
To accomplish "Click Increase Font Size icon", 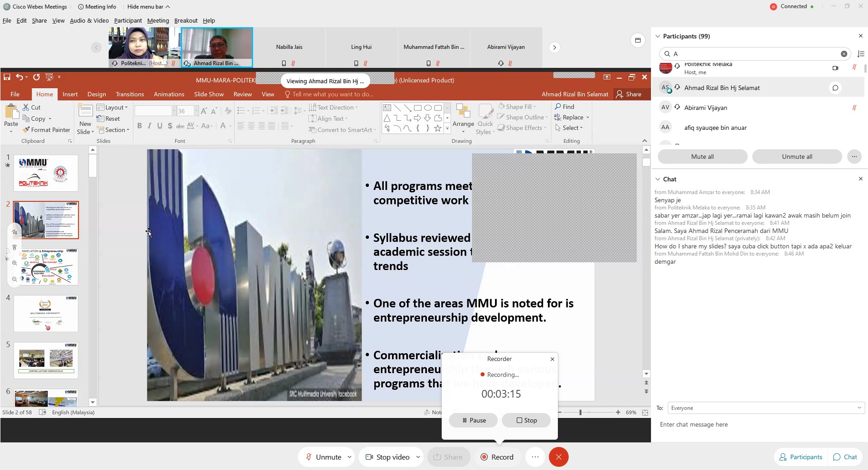I will [204, 111].
